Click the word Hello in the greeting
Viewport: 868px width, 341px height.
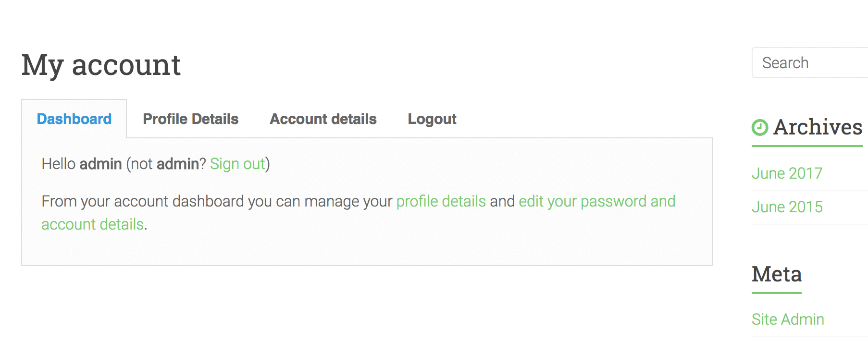59,164
